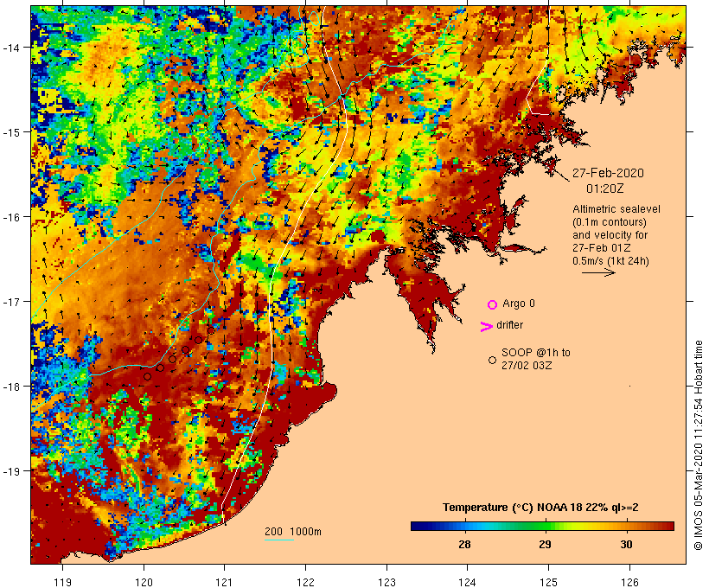This screenshot has width=709, height=588.
Task: Click the 'Argo 0' legend label
Action: click(x=519, y=303)
